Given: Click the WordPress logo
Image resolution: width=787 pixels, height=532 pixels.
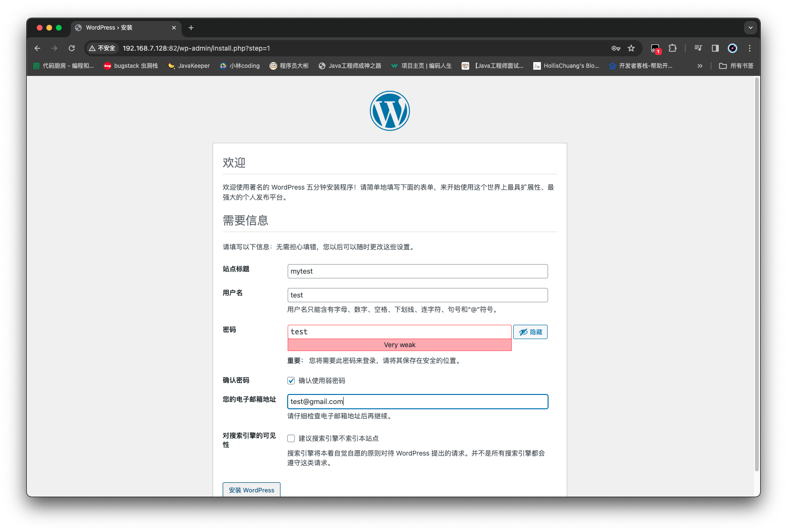Looking at the screenshot, I should pos(390,111).
